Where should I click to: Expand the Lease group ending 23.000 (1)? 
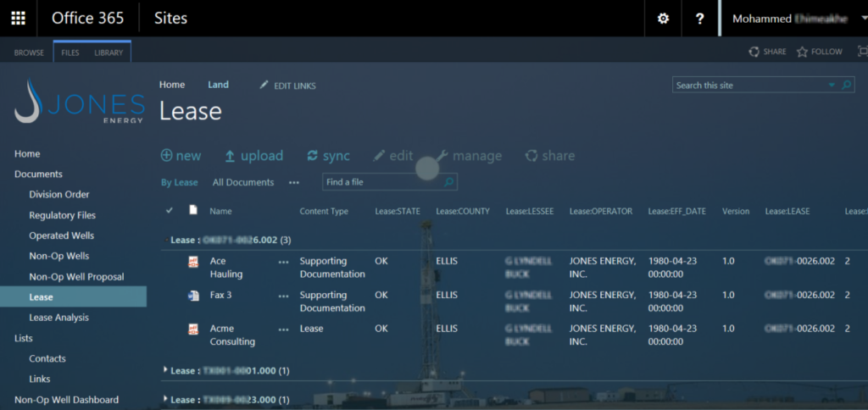point(165,398)
